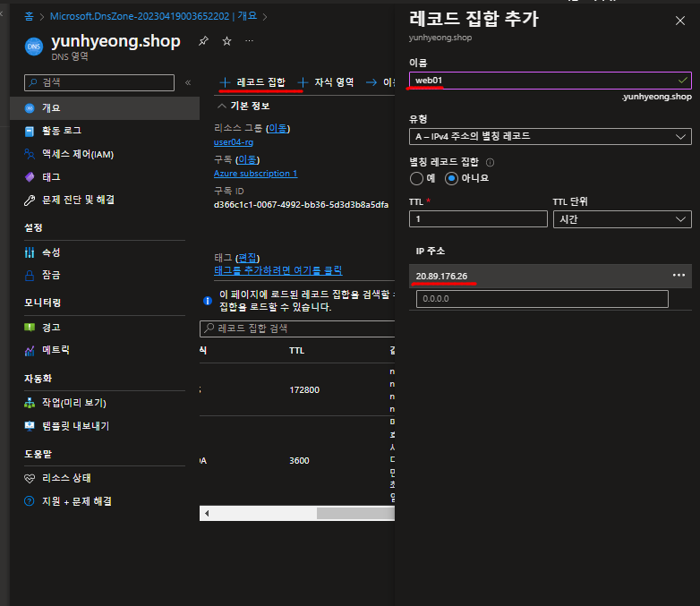This screenshot has width=700, height=606.
Task: Click the empty 0.0.0.0 IP address field
Action: point(542,299)
